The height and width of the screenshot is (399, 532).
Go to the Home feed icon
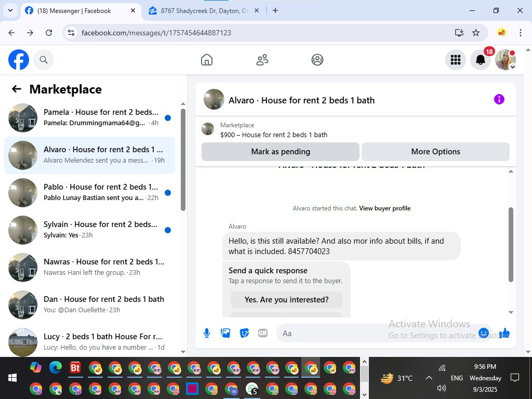pyautogui.click(x=207, y=60)
